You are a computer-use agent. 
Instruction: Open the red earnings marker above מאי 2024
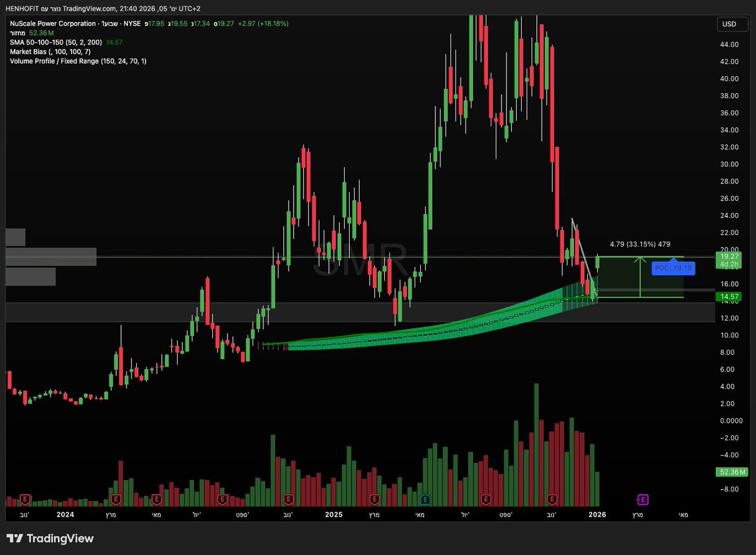point(157,500)
